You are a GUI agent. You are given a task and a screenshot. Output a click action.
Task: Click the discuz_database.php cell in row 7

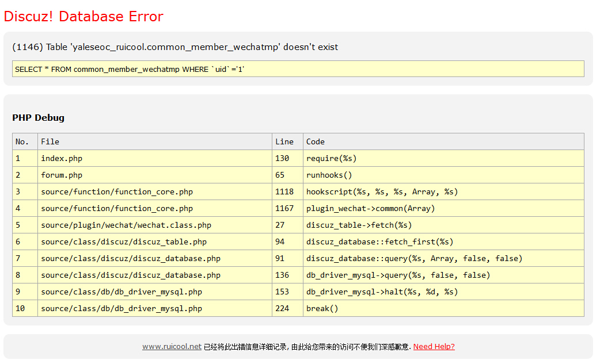pyautogui.click(x=154, y=258)
